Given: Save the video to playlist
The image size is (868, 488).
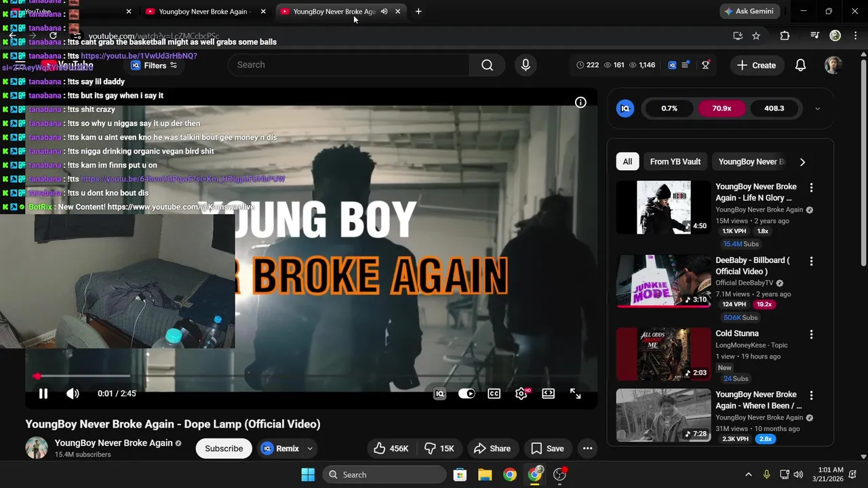Looking at the screenshot, I should pos(547,448).
